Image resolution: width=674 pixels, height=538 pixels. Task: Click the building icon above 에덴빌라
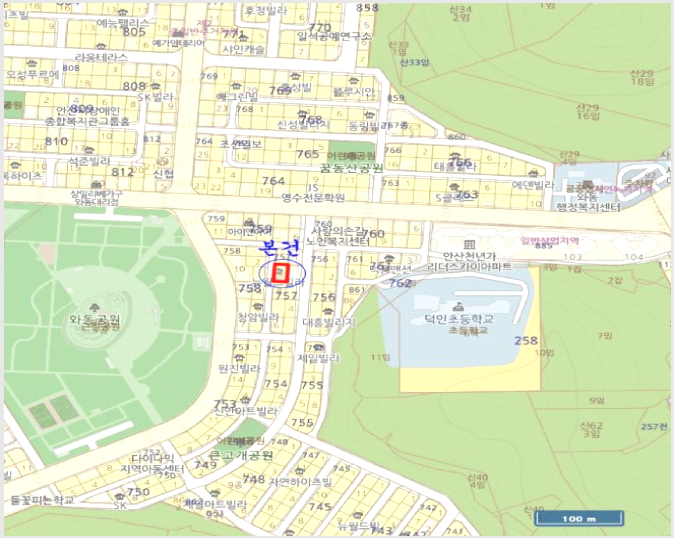point(533,173)
